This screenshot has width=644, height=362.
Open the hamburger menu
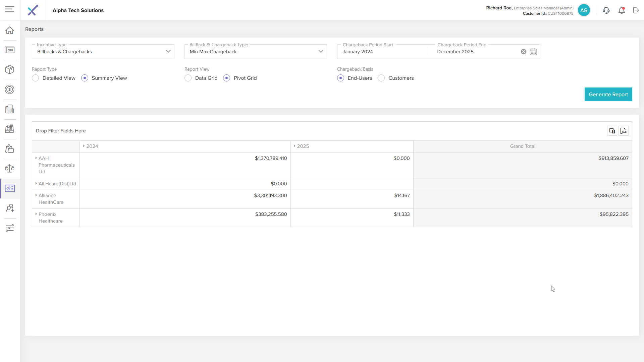pos(10,9)
